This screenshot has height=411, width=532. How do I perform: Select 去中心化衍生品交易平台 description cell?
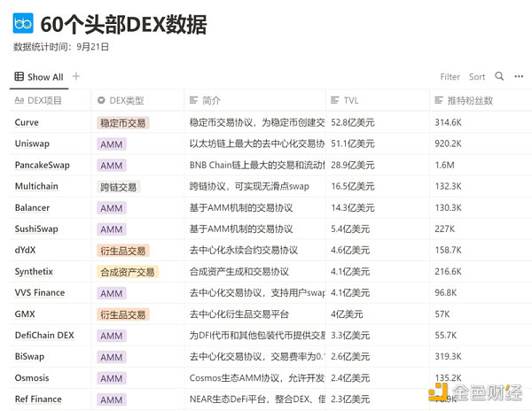pyautogui.click(x=254, y=314)
